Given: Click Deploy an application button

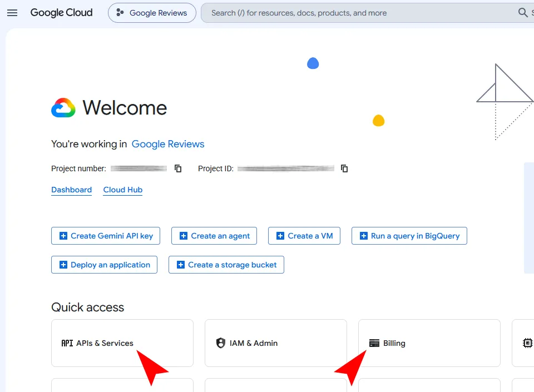Looking at the screenshot, I should 104,265.
